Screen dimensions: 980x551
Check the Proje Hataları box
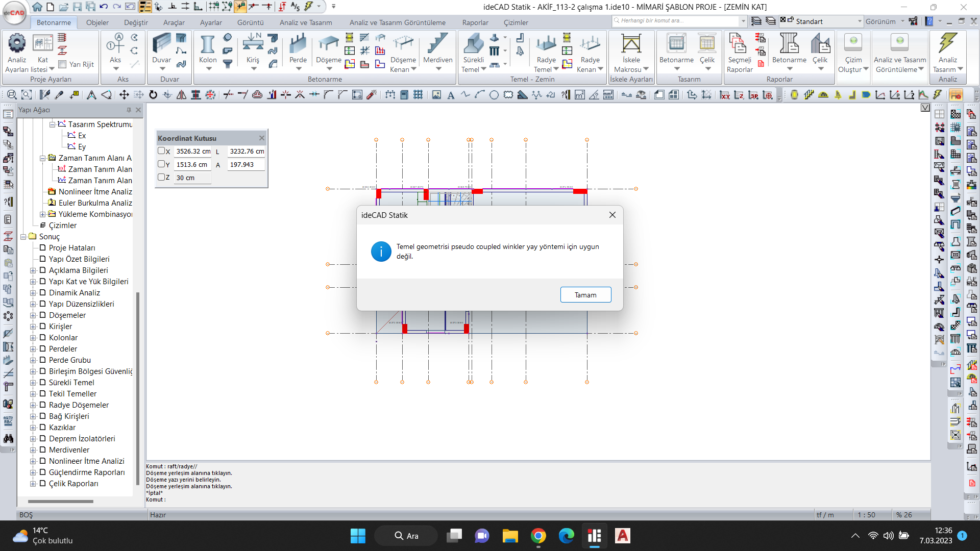point(43,247)
